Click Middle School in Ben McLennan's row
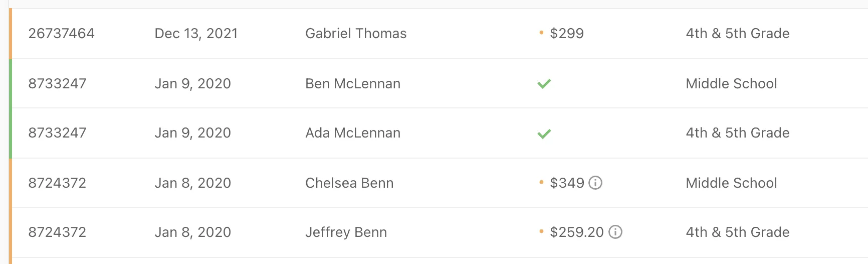 [731, 84]
